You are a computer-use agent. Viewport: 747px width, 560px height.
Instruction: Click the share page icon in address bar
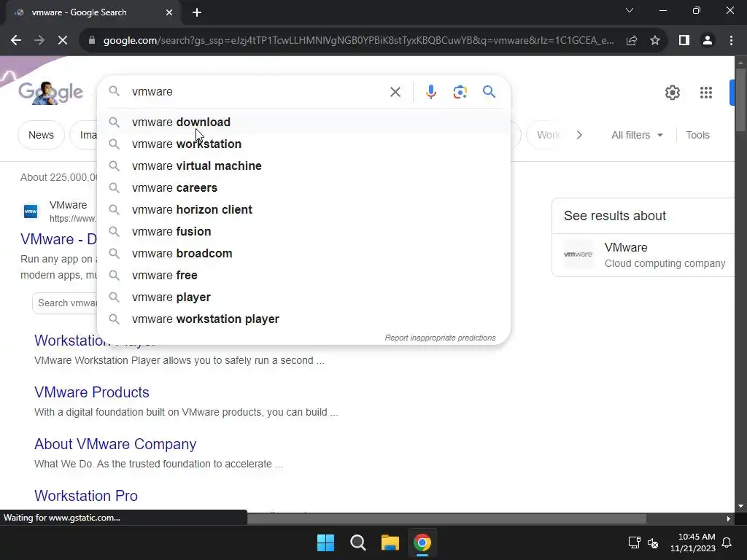(632, 41)
